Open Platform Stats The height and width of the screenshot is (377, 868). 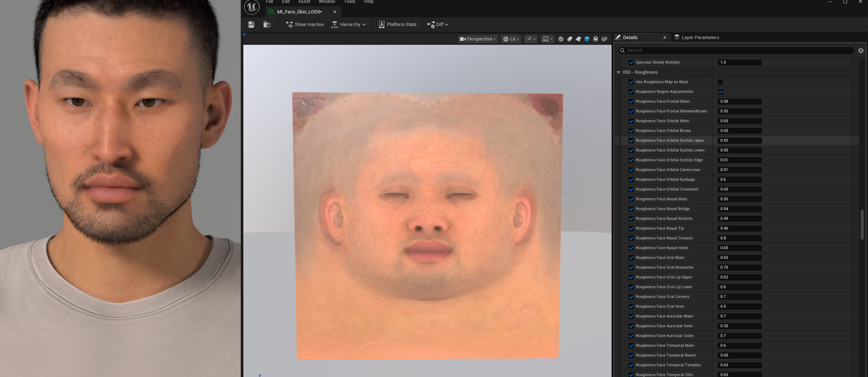[x=397, y=25]
